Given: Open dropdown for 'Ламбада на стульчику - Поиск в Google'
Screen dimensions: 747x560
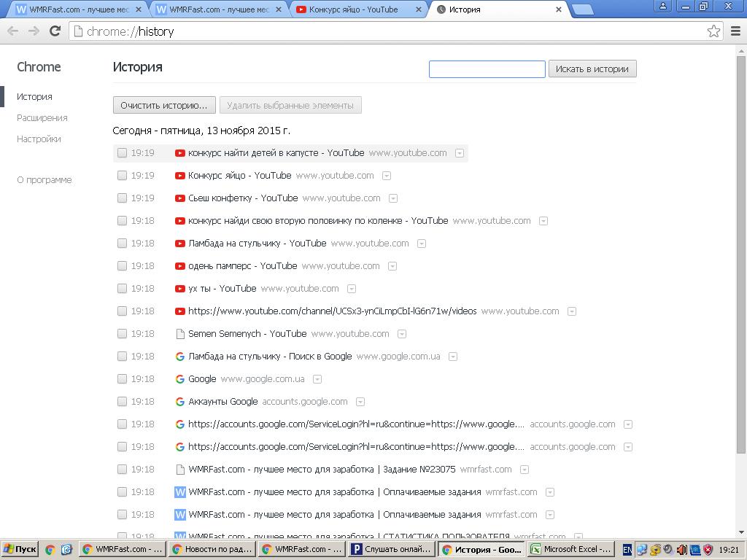Looking at the screenshot, I should point(452,357).
